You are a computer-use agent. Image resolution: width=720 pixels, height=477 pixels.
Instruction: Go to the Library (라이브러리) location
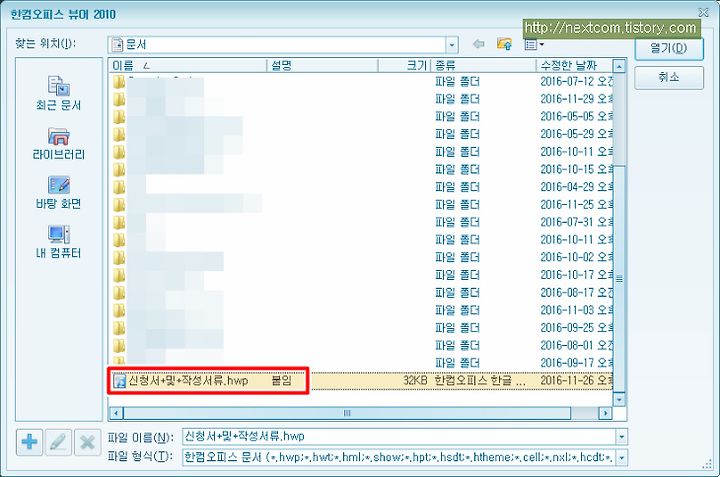click(58, 144)
